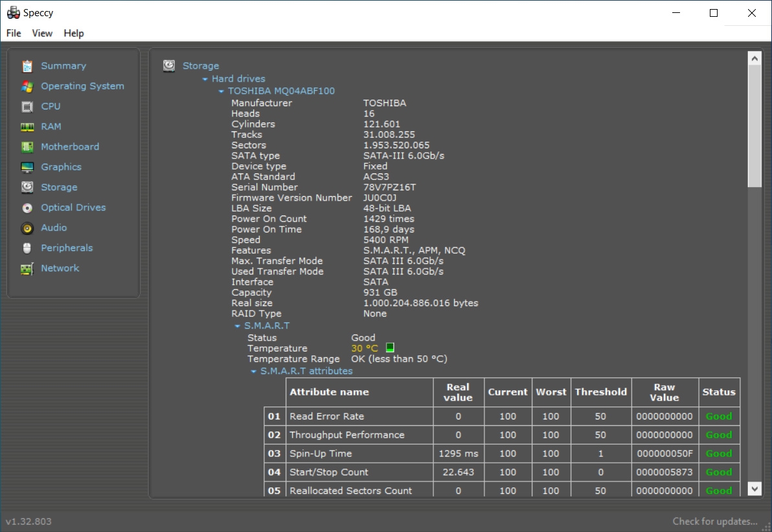The width and height of the screenshot is (772, 532).
Task: Open the CPU section
Action: click(x=51, y=106)
